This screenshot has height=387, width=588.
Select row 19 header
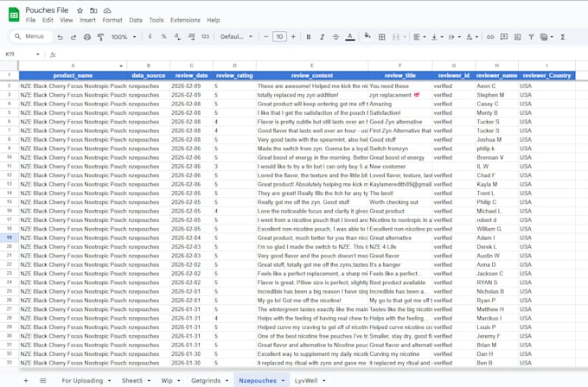(x=9, y=238)
